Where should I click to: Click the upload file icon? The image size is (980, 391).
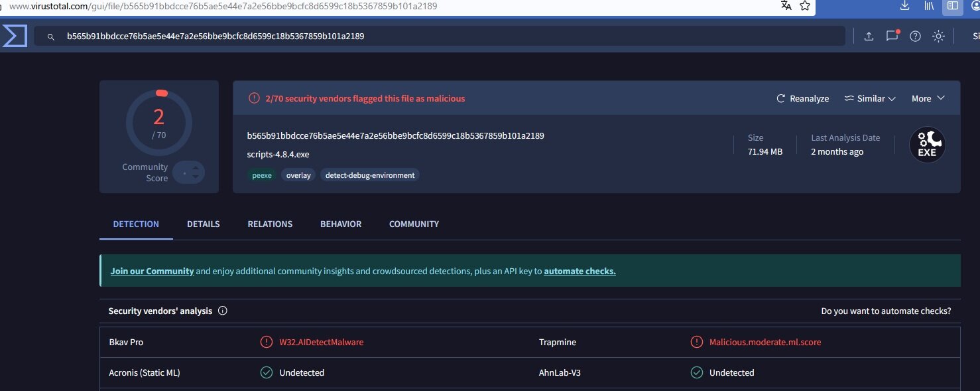point(869,37)
